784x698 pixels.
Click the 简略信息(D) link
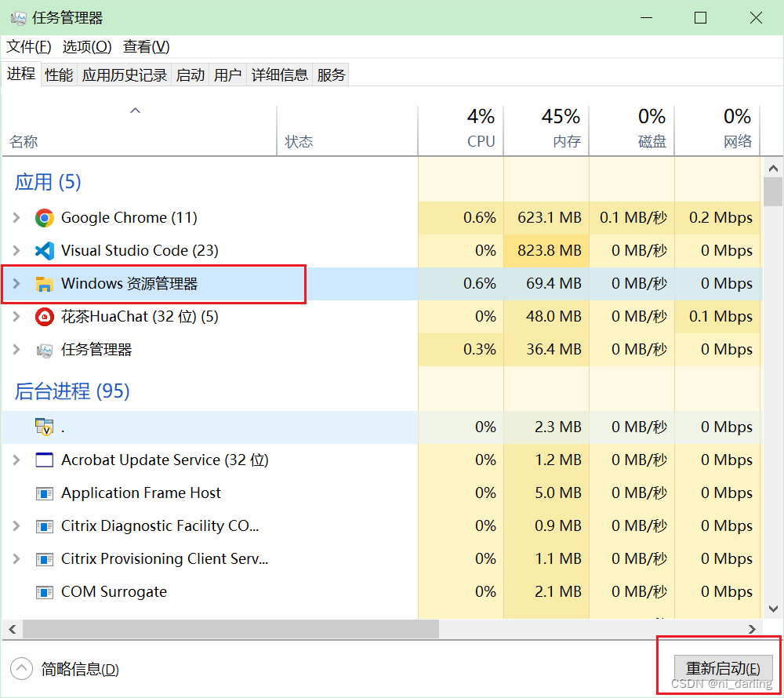click(x=80, y=669)
